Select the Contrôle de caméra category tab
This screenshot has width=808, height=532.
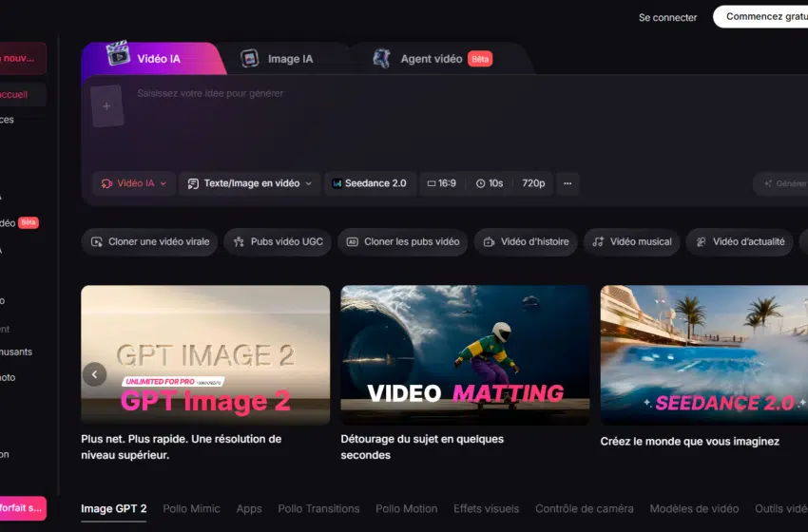click(585, 508)
